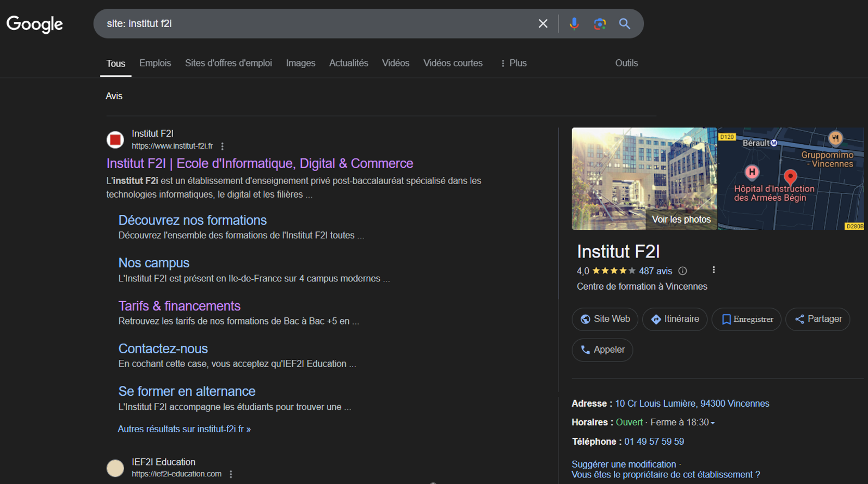Open the Institut F2I Ecole d'Informatique result
Viewport: 868px width, 484px height.
(x=260, y=163)
